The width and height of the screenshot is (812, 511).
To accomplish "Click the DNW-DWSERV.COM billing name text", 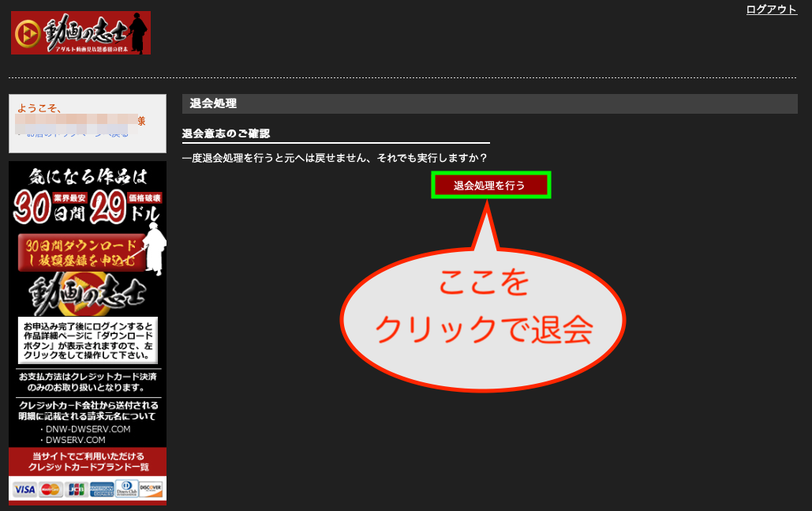I will coord(88,429).
